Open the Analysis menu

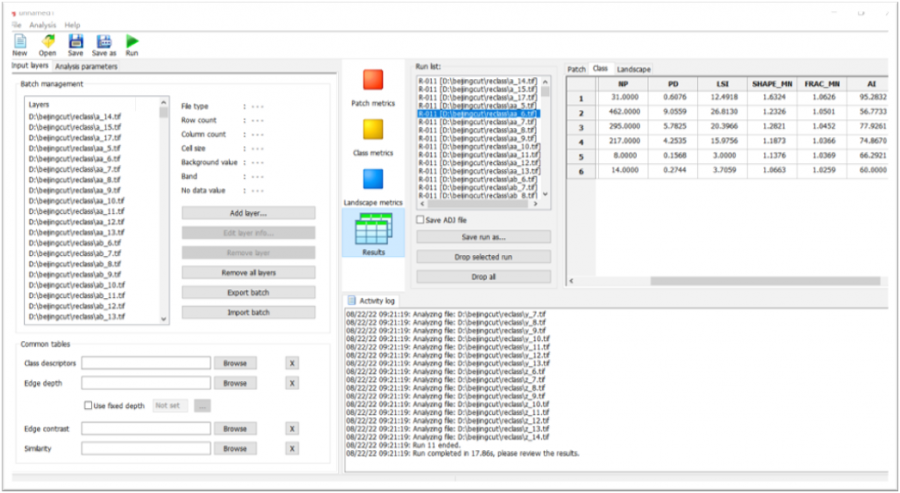42,24
